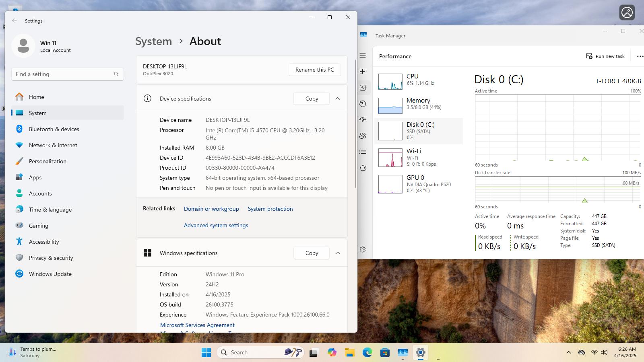Image resolution: width=644 pixels, height=362 pixels.
Task: Select GPU 0 performance entry
Action: [419, 184]
